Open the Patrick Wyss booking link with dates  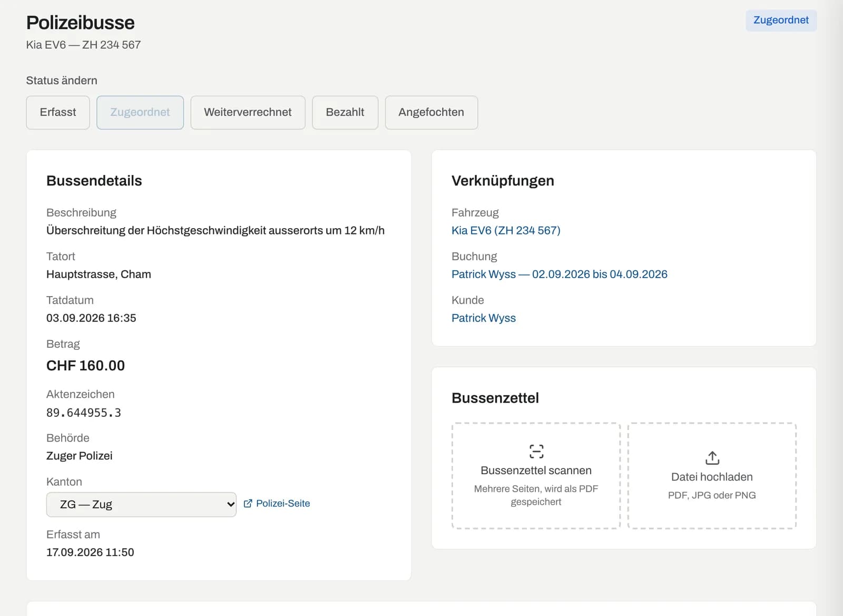coord(560,274)
